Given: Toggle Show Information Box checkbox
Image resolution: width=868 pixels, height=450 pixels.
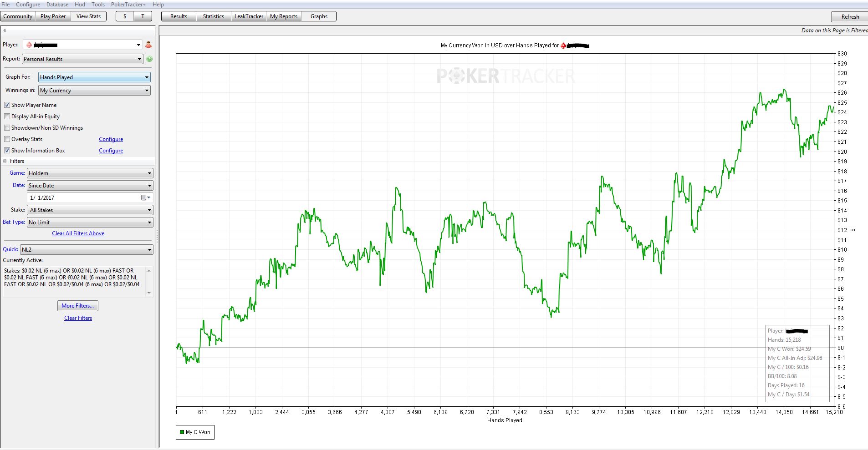Looking at the screenshot, I should [x=7, y=150].
